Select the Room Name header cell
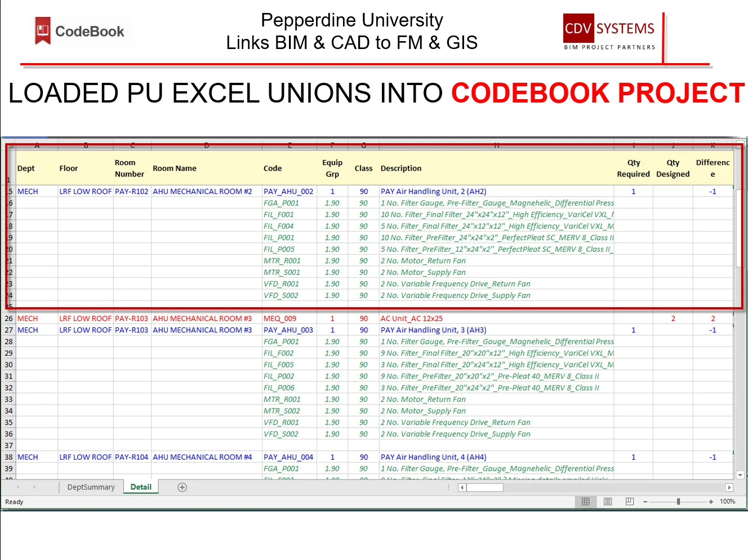This screenshot has height=560, width=748. click(x=207, y=168)
